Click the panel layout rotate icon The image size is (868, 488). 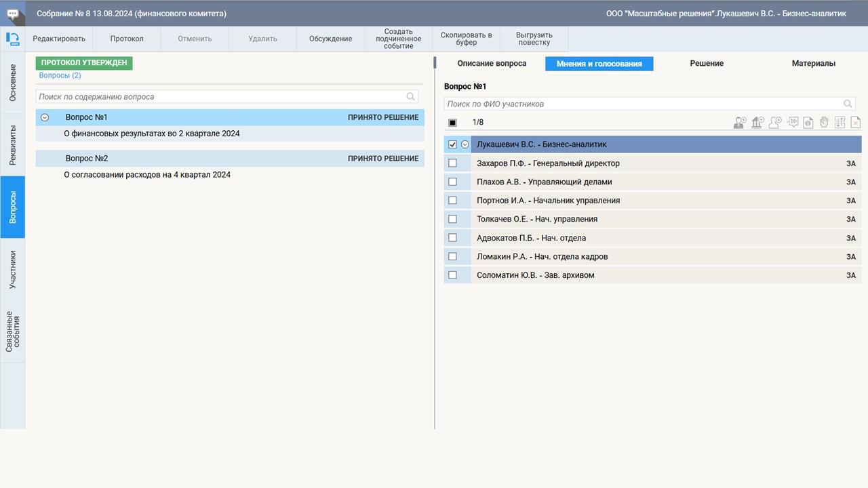pos(12,39)
